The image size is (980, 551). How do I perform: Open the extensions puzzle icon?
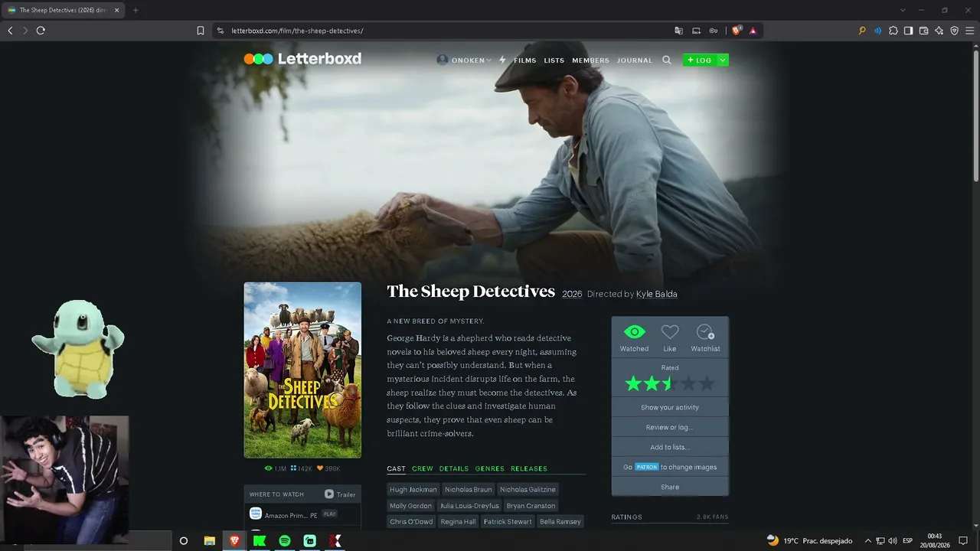893,31
